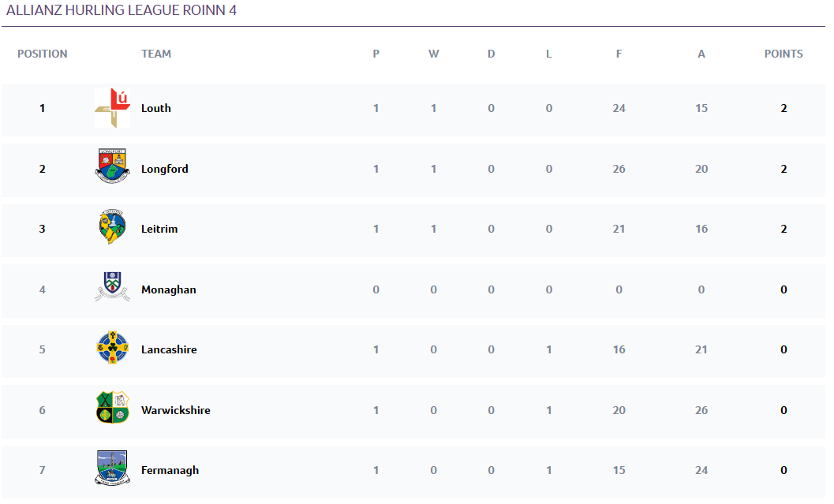The width and height of the screenshot is (834, 504).
Task: Click the Leitrim county crest icon
Action: (112, 228)
